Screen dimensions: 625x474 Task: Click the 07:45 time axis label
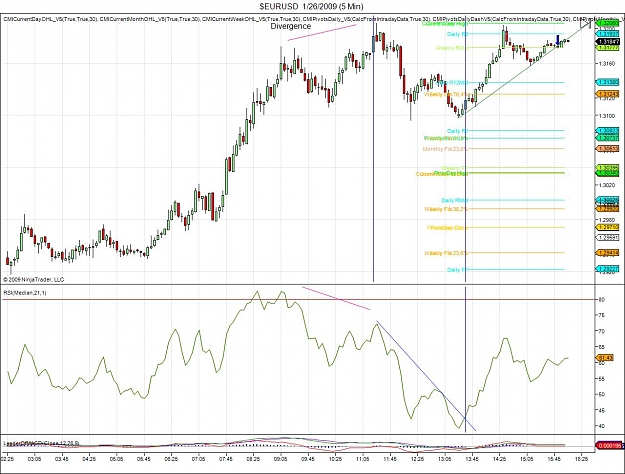[x=226, y=459]
